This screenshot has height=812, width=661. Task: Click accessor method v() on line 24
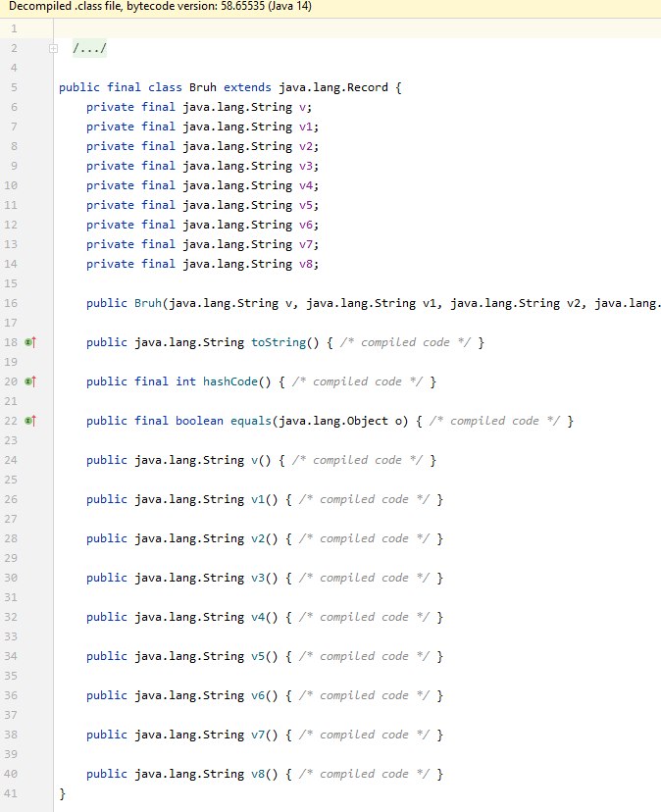[254, 460]
